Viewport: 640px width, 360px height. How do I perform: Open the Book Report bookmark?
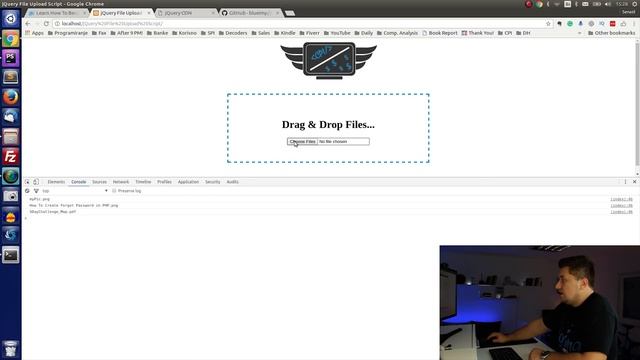(440, 33)
